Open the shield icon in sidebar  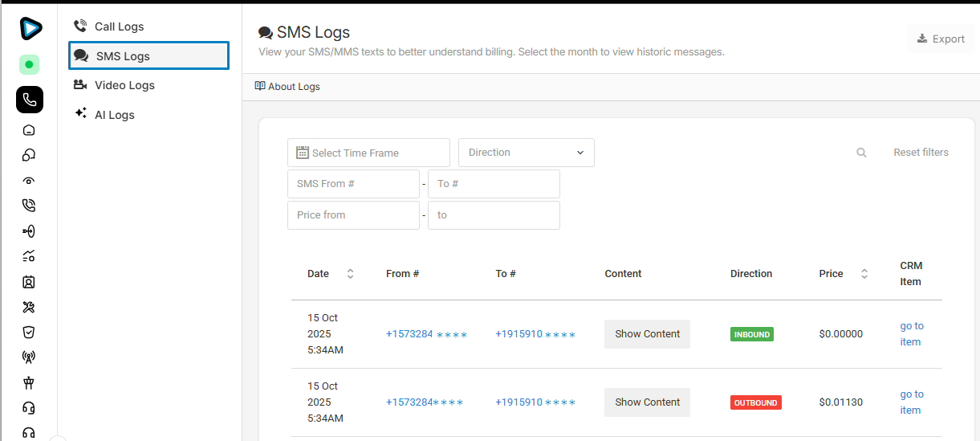click(29, 332)
